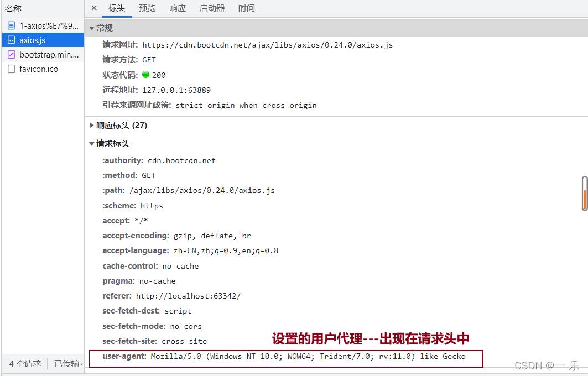Viewport: 588px width, 376px height.
Task: Click the referer localhost:63342 value
Action: [x=188, y=296]
